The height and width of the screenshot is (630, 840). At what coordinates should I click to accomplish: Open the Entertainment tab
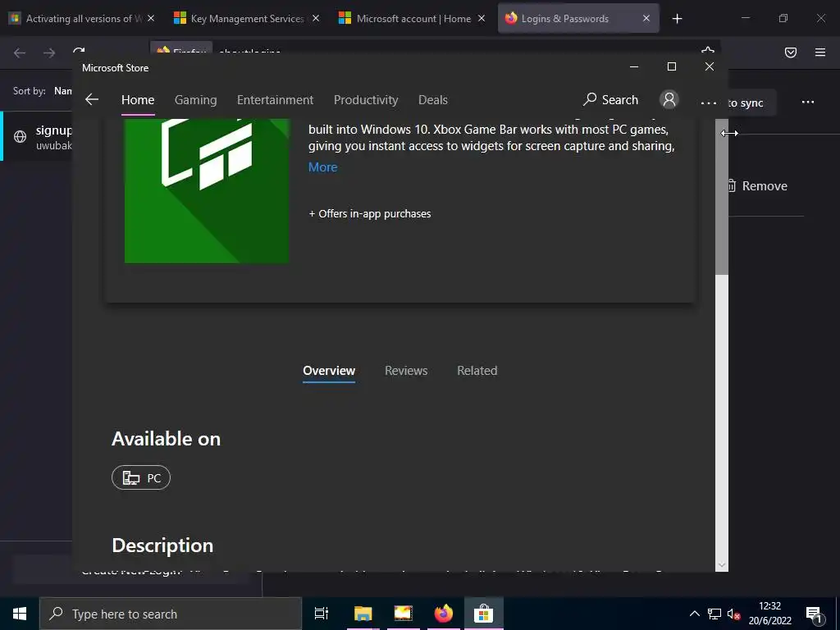click(x=275, y=99)
